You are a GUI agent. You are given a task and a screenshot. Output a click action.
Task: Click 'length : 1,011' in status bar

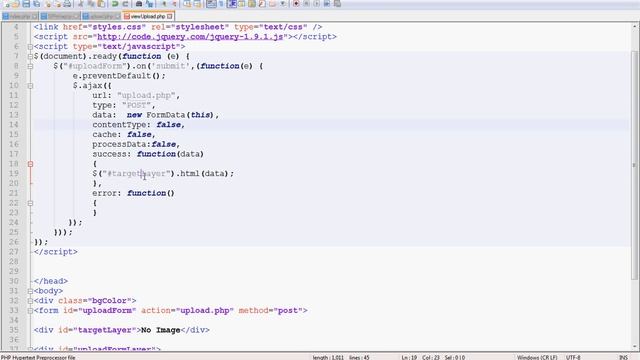(x=328, y=357)
